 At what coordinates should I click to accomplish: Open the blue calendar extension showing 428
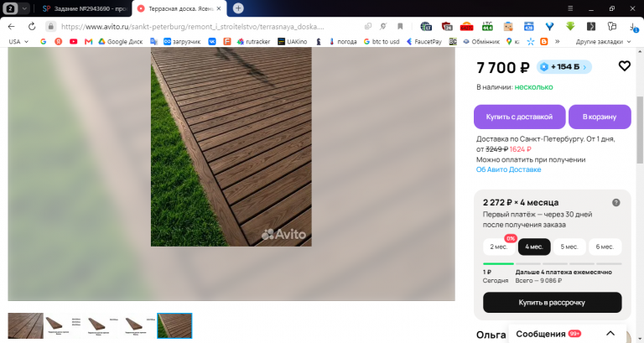click(x=528, y=26)
